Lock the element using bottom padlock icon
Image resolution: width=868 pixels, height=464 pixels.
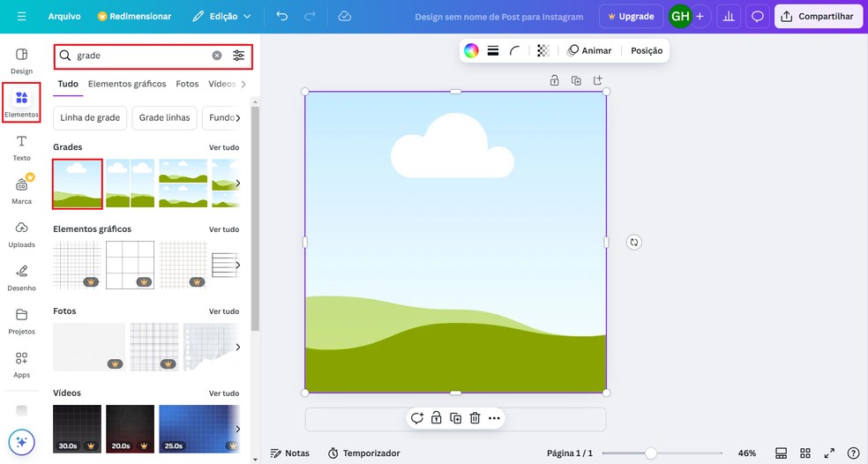(x=436, y=418)
